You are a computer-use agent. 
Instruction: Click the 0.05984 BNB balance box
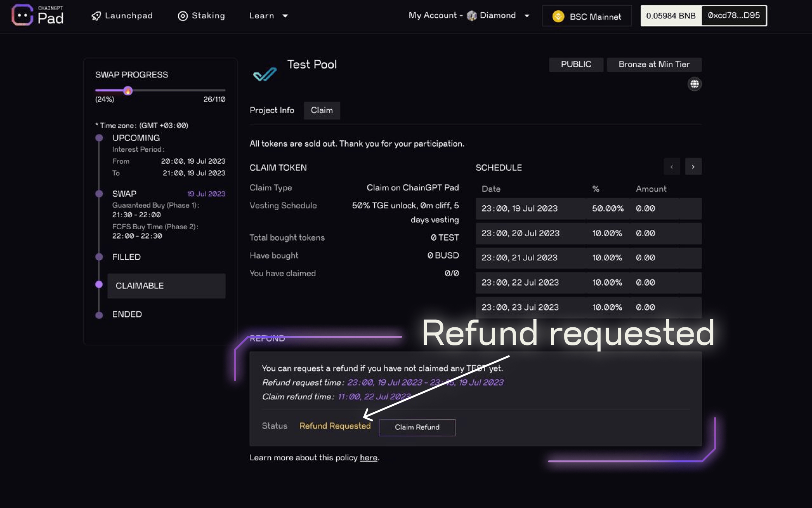tap(671, 16)
